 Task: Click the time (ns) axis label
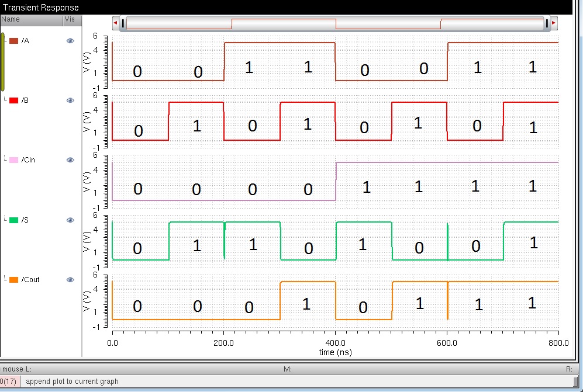point(336,352)
